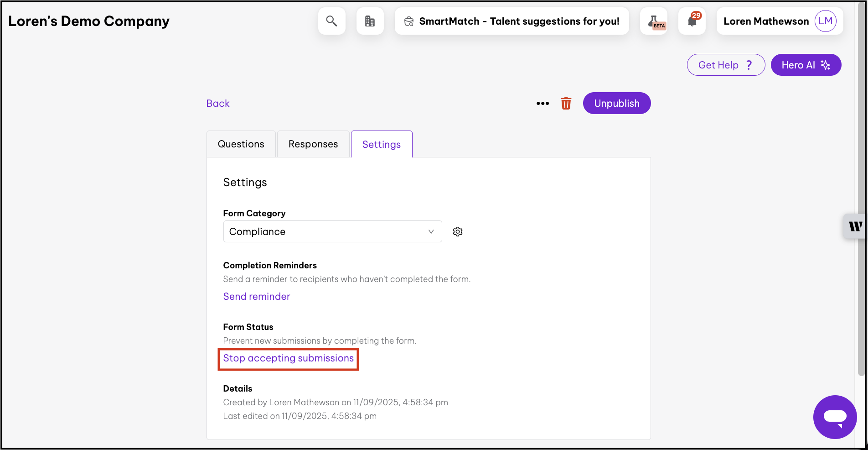Delete form using red trash icon

(566, 104)
